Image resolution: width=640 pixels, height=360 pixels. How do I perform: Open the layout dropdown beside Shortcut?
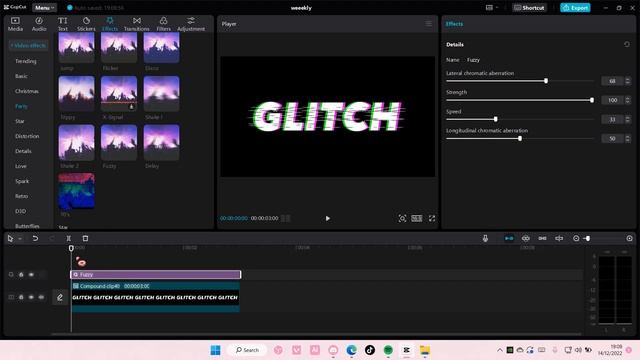pyautogui.click(x=492, y=8)
